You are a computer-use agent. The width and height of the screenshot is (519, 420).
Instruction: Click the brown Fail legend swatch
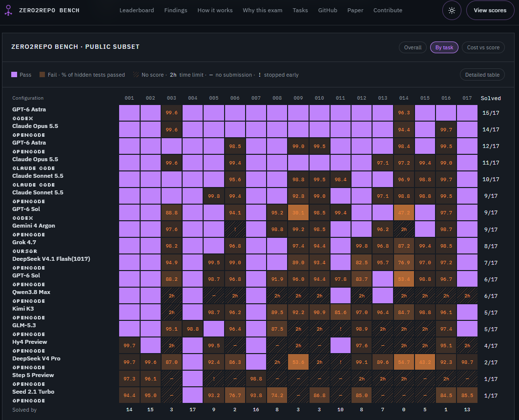click(42, 75)
